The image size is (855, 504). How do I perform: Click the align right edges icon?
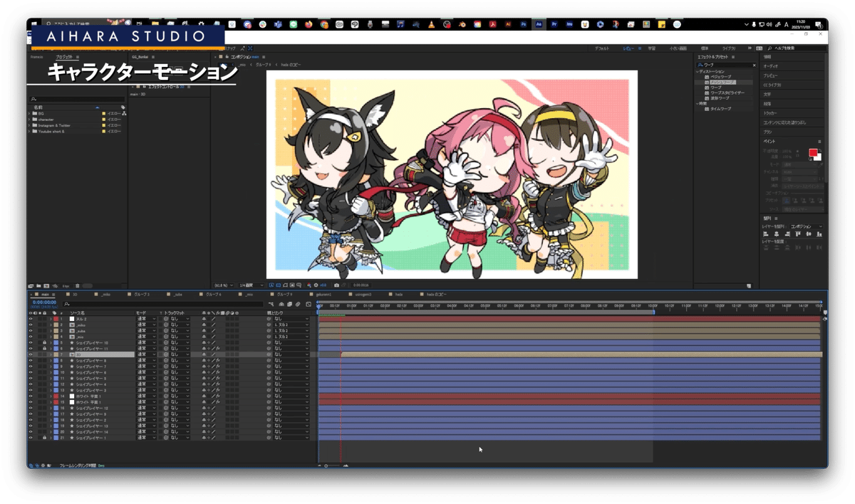[787, 234]
